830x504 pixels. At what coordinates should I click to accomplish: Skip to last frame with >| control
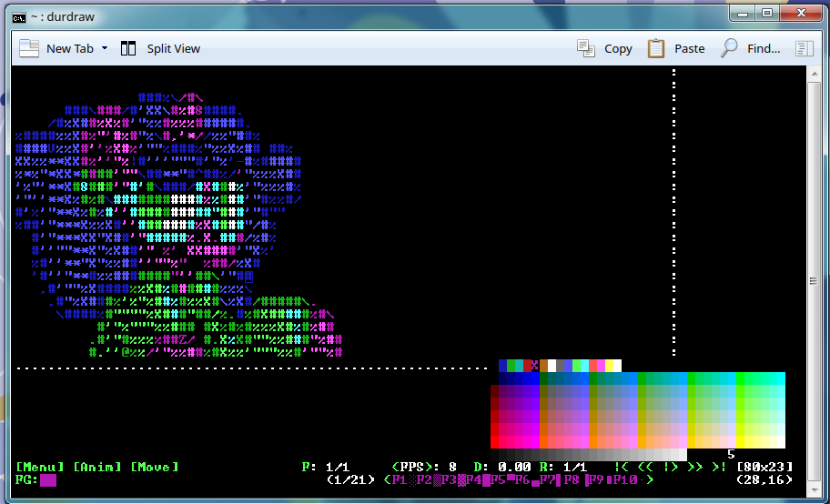pos(719,467)
